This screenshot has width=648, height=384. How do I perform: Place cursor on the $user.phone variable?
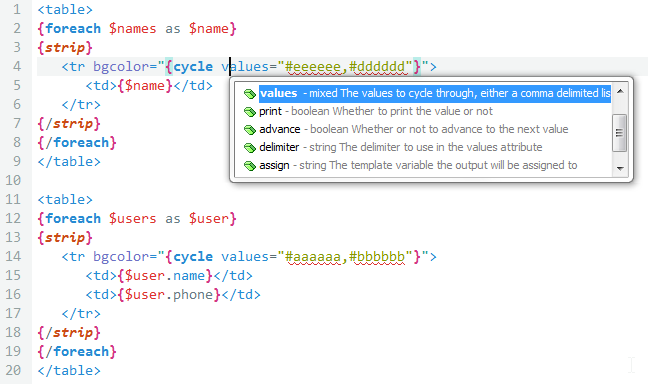point(168,295)
